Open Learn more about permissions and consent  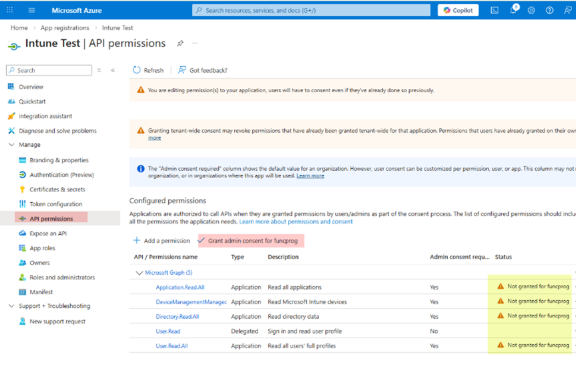coord(296,222)
